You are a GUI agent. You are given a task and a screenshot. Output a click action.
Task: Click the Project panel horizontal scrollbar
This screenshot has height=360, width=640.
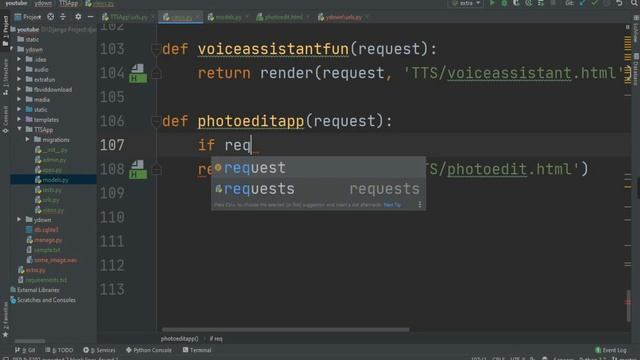(30, 341)
